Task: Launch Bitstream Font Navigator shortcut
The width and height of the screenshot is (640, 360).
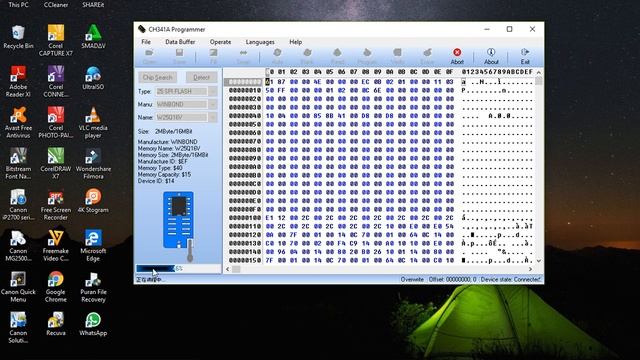Action: click(18, 163)
